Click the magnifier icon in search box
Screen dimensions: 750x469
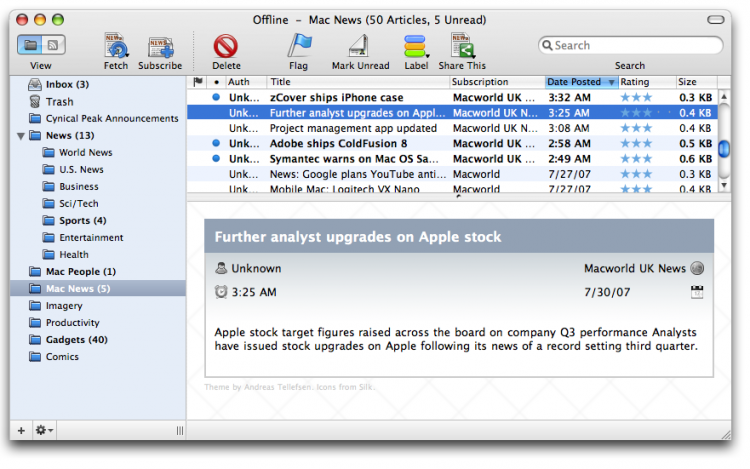click(x=547, y=45)
